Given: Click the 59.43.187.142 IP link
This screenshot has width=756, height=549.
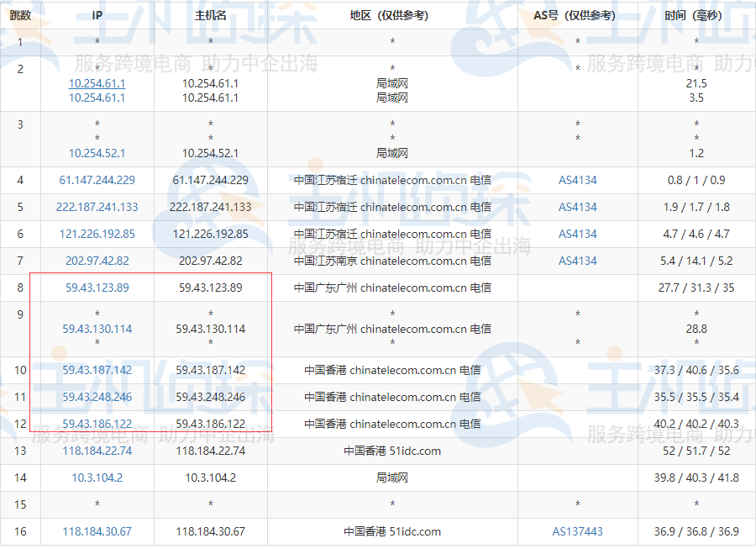Looking at the screenshot, I should click(97, 369).
